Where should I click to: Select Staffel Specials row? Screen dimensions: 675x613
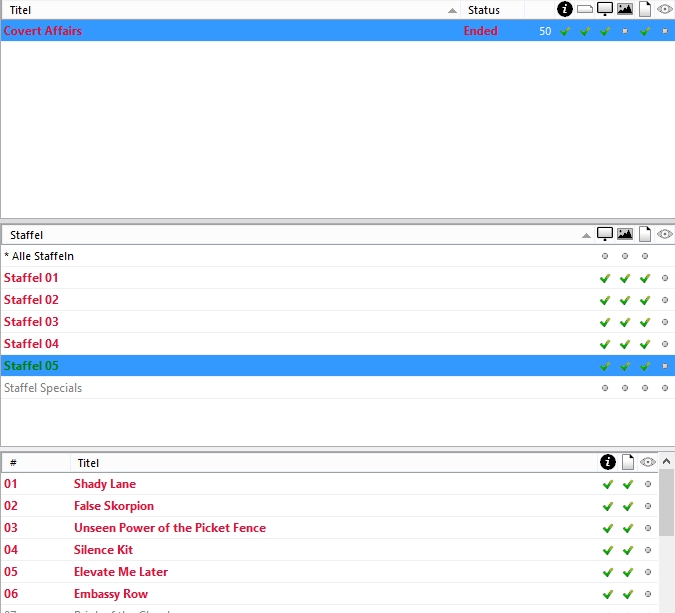click(338, 388)
